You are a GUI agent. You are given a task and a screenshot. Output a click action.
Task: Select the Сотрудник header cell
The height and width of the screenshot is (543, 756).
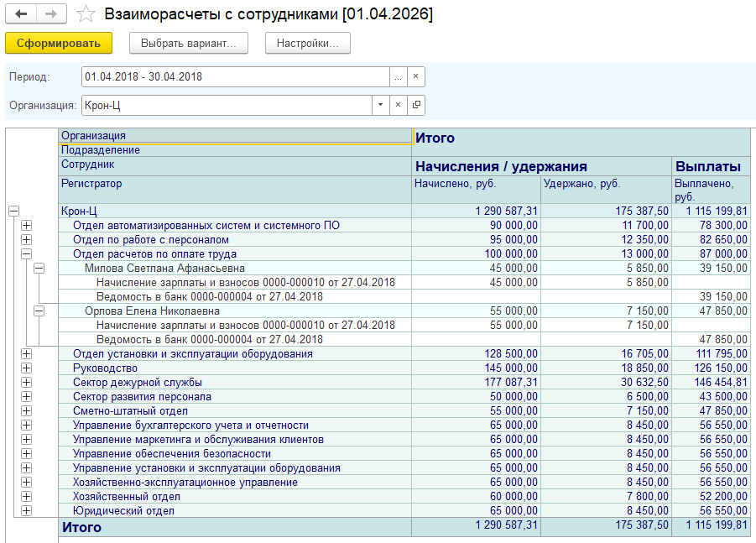click(235, 166)
